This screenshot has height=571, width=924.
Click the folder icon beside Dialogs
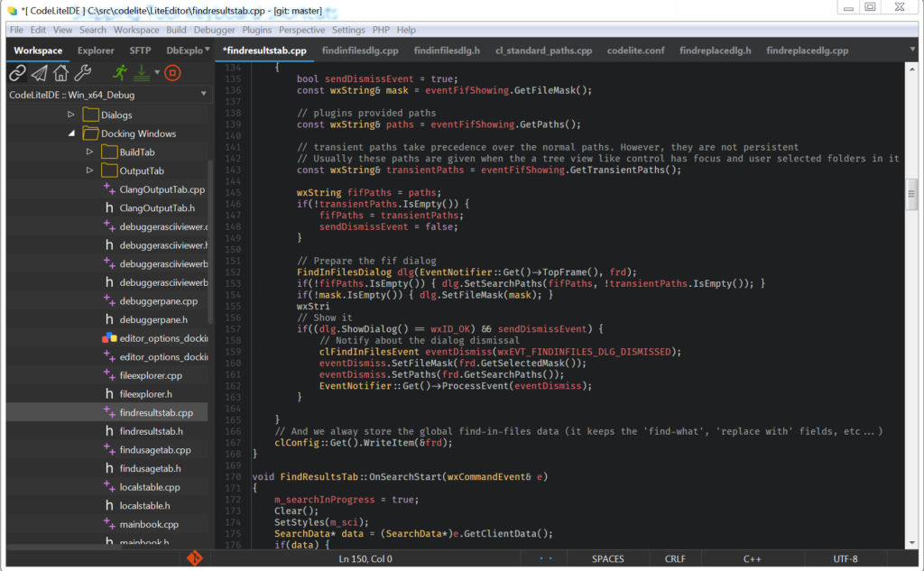click(91, 115)
